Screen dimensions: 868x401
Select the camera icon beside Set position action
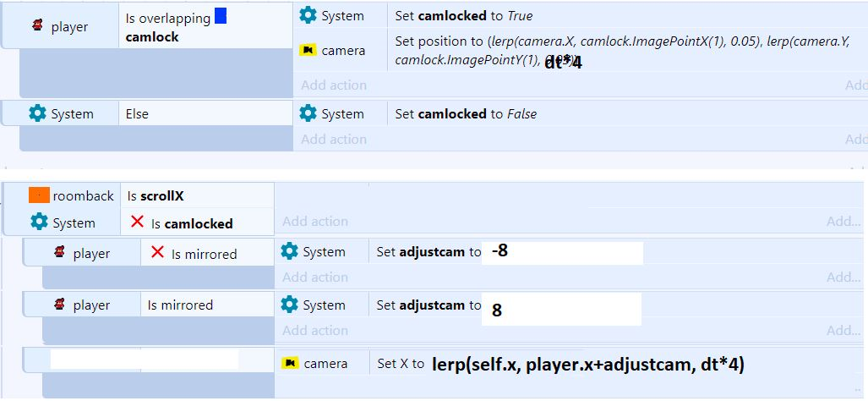point(308,51)
